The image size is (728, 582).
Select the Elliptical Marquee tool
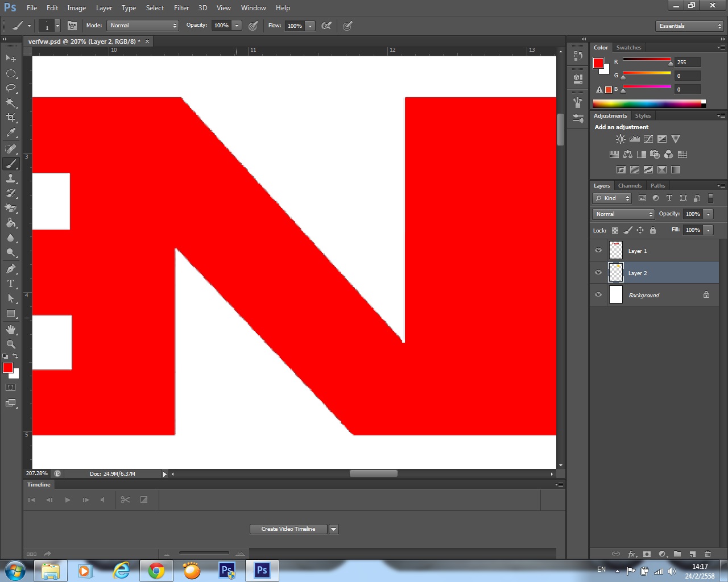[11, 73]
